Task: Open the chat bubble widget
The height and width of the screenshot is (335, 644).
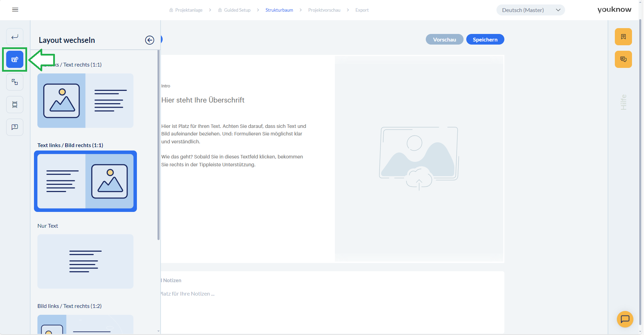Action: pos(625,319)
